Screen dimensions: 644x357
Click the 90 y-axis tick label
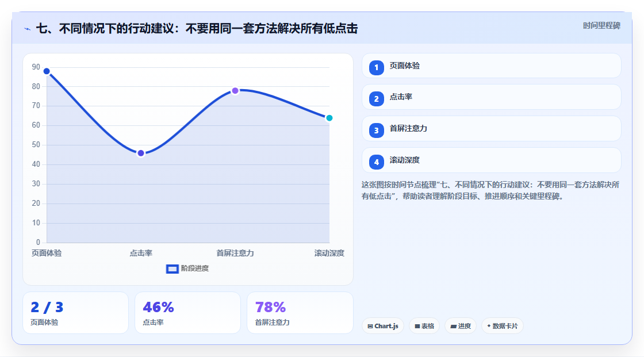click(x=36, y=67)
